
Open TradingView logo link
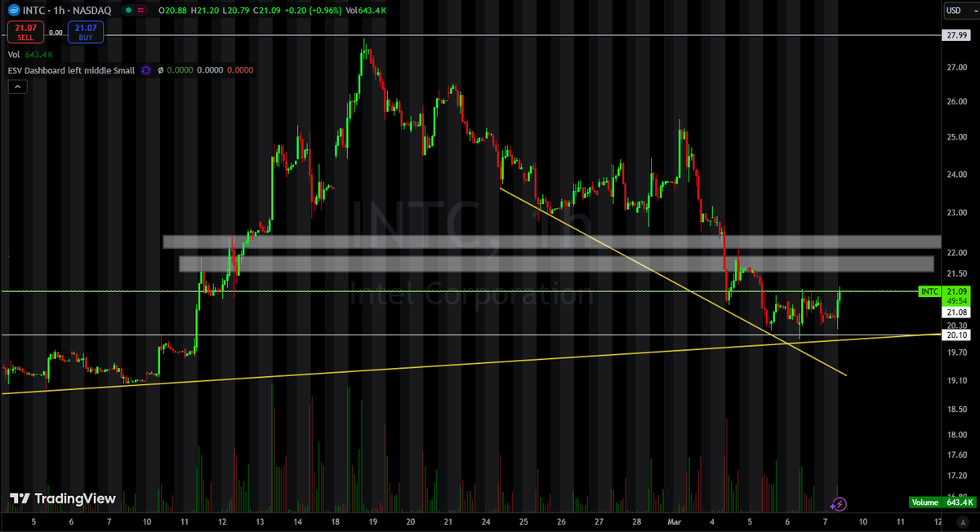coord(62,499)
